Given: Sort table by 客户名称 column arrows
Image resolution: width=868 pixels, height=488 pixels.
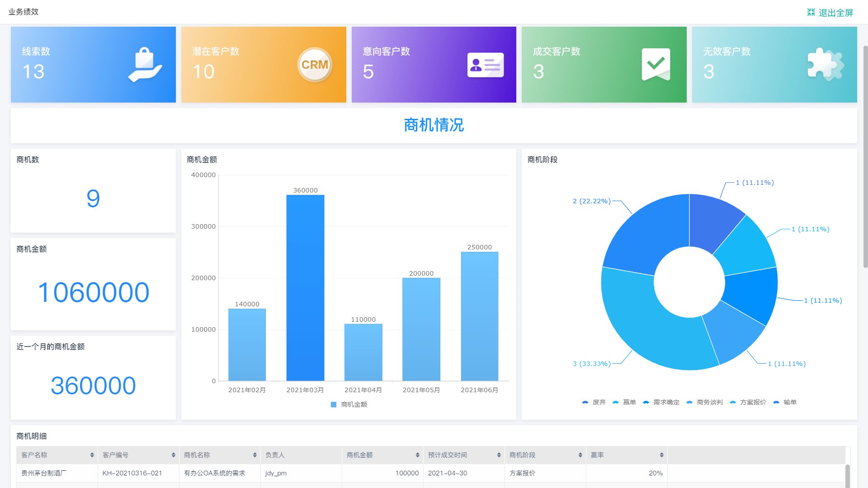Looking at the screenshot, I should pos(92,455).
